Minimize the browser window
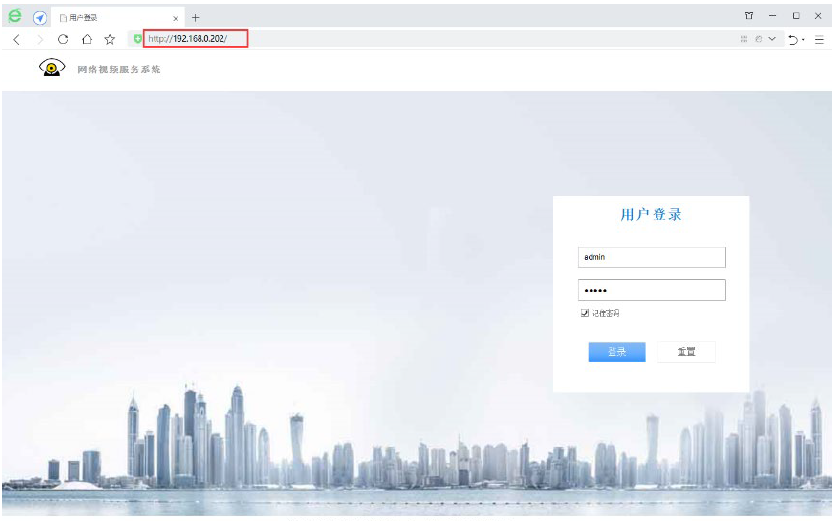Image resolution: width=837 pixels, height=521 pixels. coord(772,16)
